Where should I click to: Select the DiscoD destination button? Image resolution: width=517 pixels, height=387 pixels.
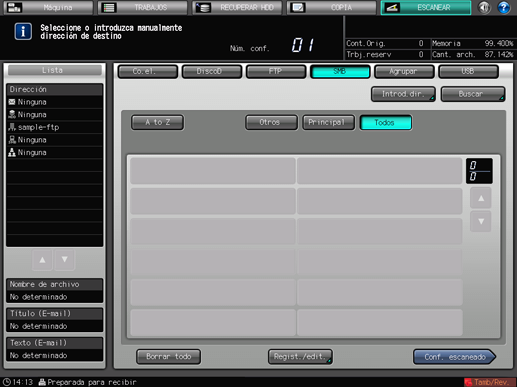click(212, 71)
